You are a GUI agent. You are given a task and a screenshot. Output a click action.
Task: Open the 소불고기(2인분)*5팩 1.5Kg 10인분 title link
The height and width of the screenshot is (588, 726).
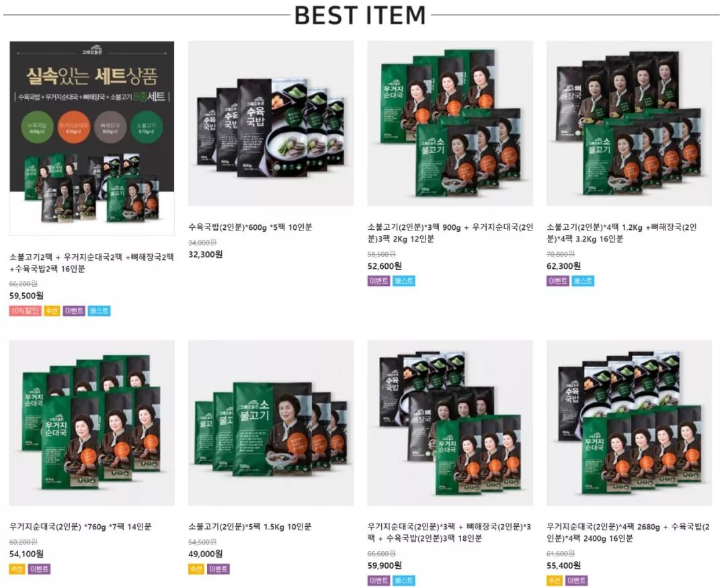click(250, 527)
